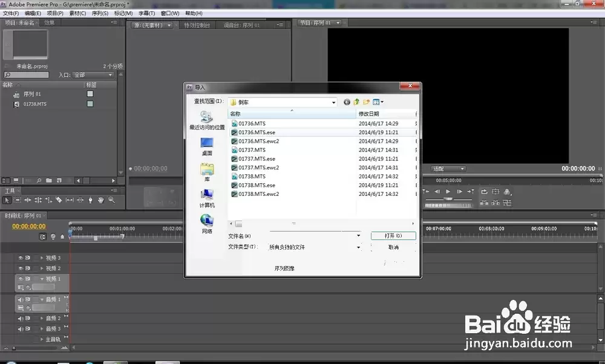Viewport: 605px width, 364px height.
Task: Click the 文件名 input field
Action: 315,236
